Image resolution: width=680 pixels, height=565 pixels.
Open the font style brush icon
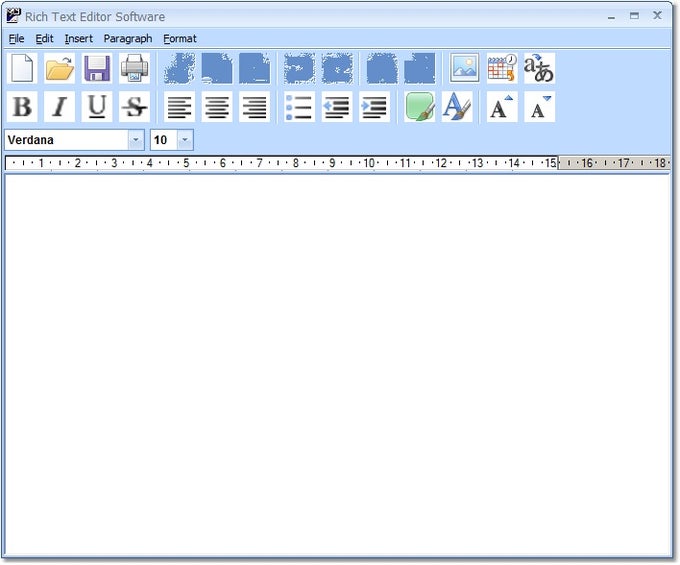[x=457, y=107]
